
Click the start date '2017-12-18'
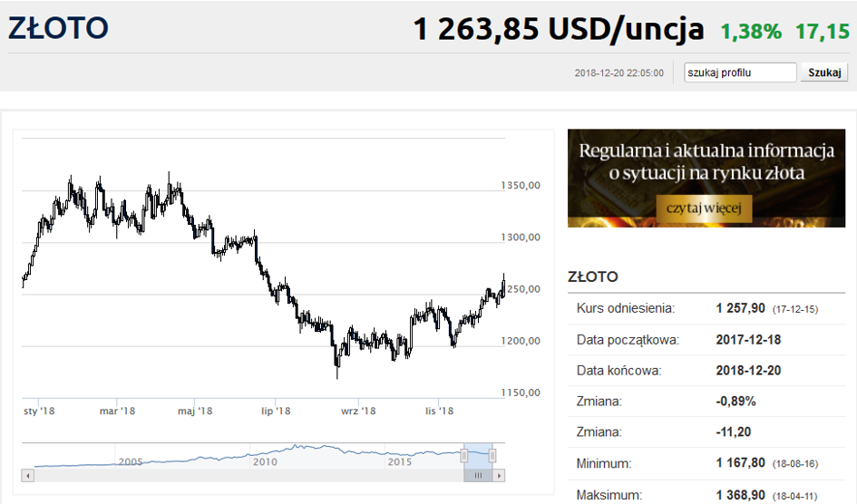[x=748, y=340]
